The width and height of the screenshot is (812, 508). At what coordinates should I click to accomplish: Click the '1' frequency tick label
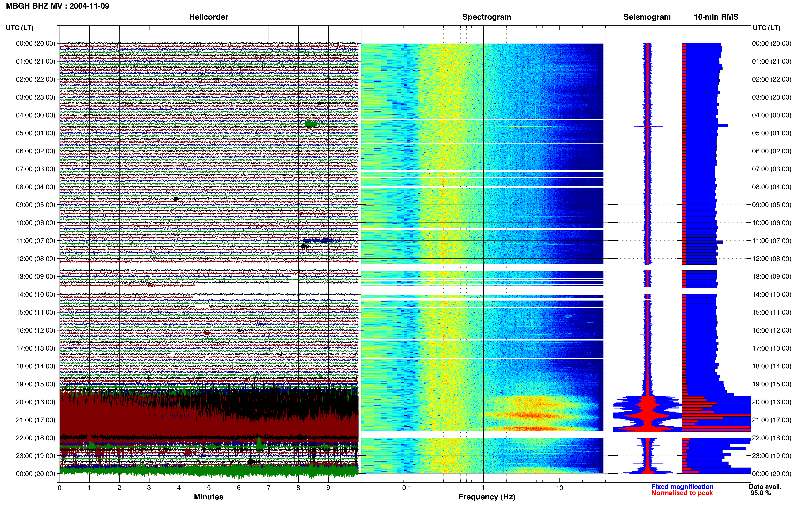pyautogui.click(x=483, y=487)
